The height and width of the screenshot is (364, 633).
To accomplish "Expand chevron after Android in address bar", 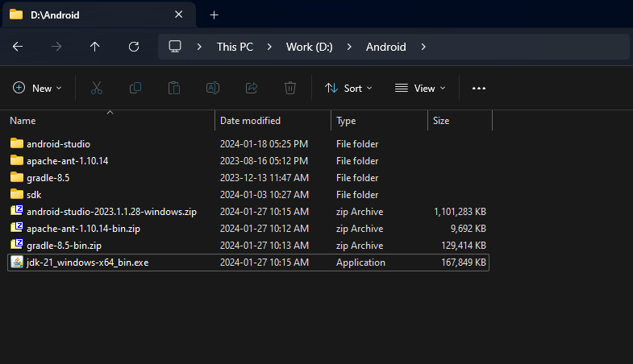I will 423,47.
